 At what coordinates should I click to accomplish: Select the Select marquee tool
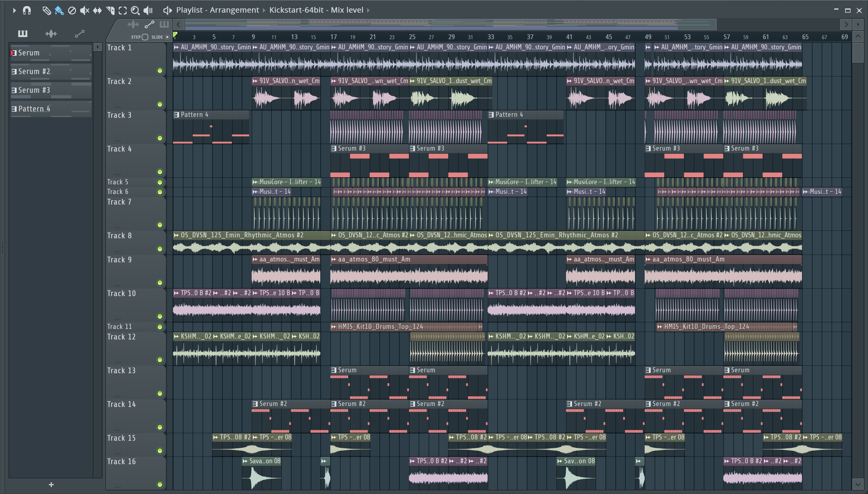tap(123, 11)
